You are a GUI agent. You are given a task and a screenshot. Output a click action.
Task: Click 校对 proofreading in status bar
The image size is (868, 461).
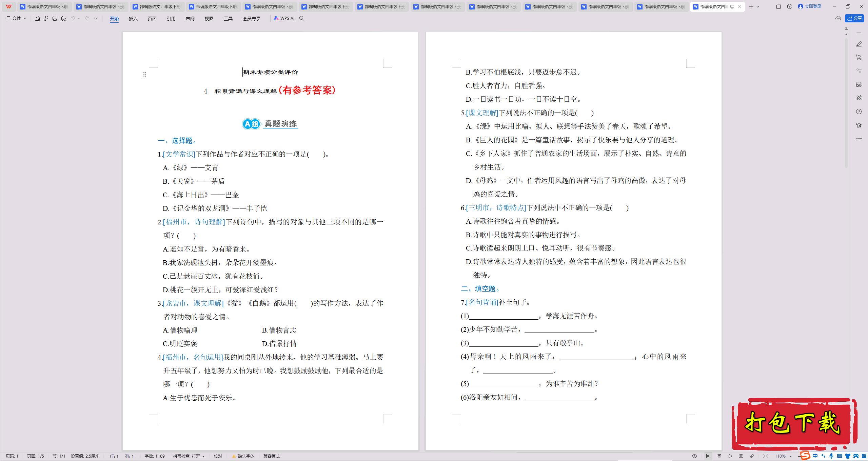[x=218, y=456]
